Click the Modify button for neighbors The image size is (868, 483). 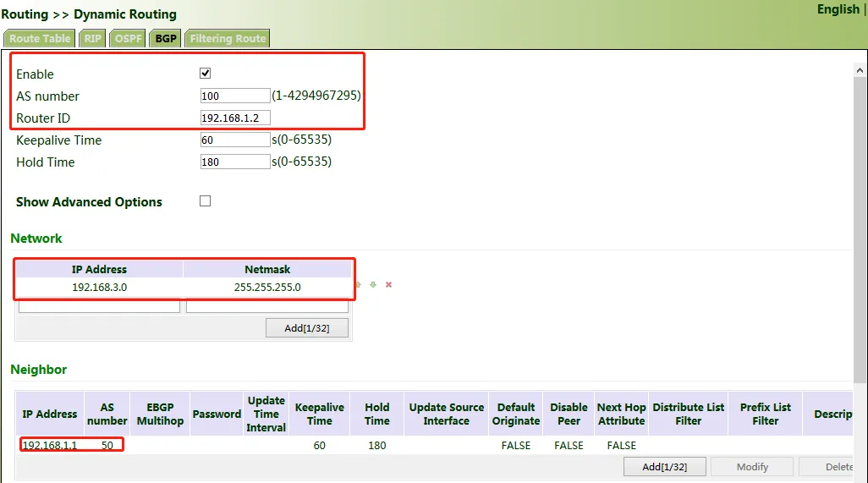[x=752, y=466]
